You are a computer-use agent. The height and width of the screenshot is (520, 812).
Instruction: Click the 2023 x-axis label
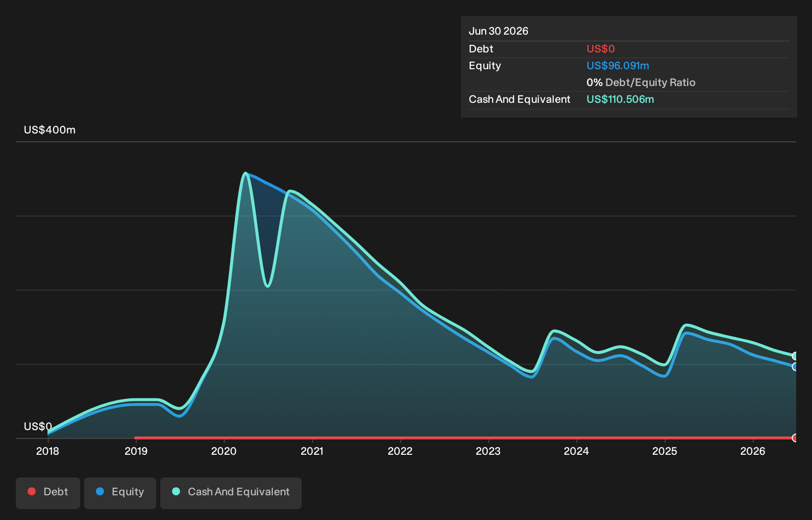point(488,451)
